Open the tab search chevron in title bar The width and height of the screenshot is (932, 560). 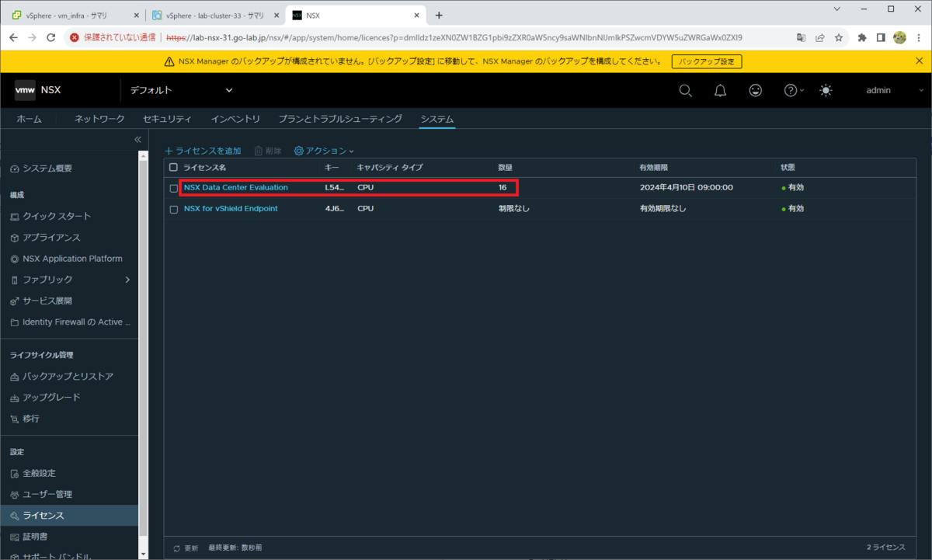836,9
